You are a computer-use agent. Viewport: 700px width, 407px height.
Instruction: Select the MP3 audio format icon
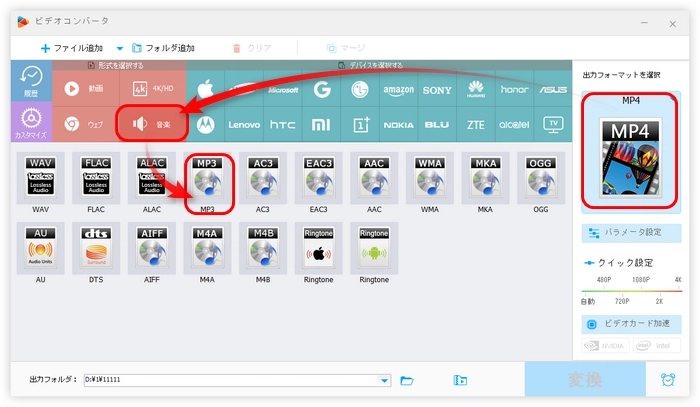(207, 180)
